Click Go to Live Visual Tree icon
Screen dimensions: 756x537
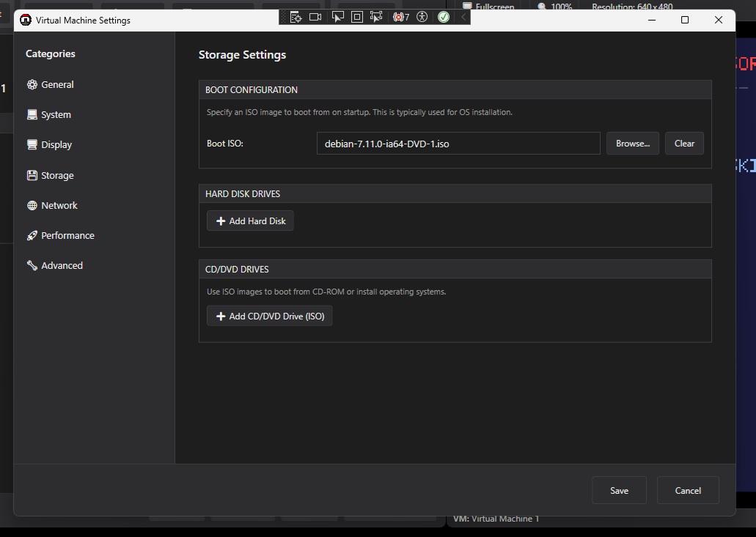tap(296, 18)
